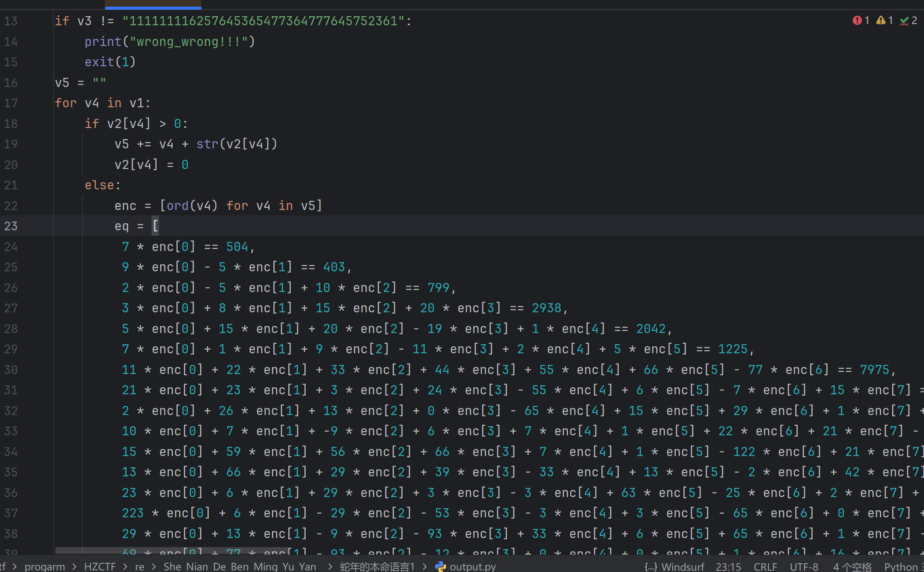Click the yellow warning triangle icon
The width and height of the screenshot is (924, 572).
pyautogui.click(x=881, y=20)
